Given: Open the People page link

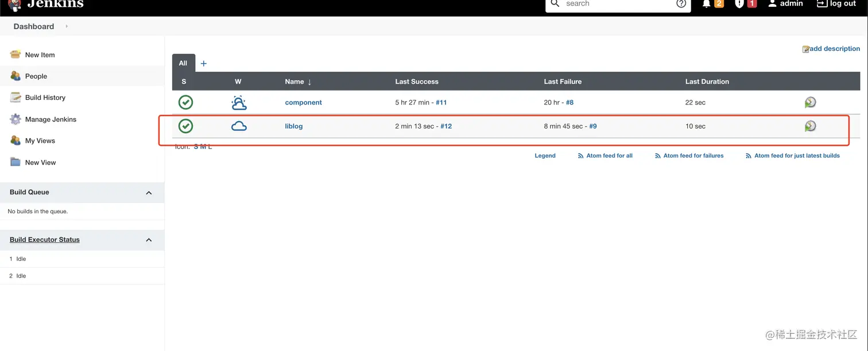Looking at the screenshot, I should coord(36,76).
